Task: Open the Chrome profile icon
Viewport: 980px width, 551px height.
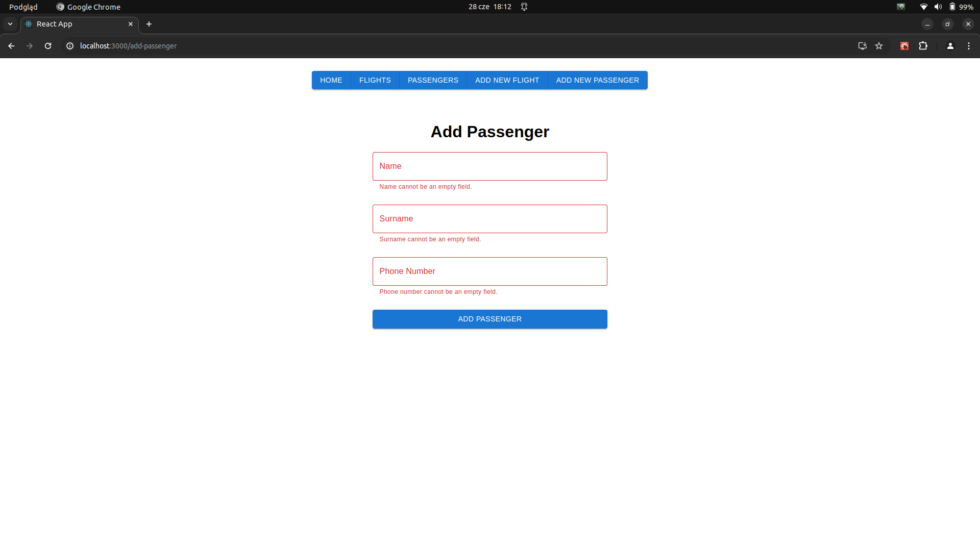Action: click(950, 46)
